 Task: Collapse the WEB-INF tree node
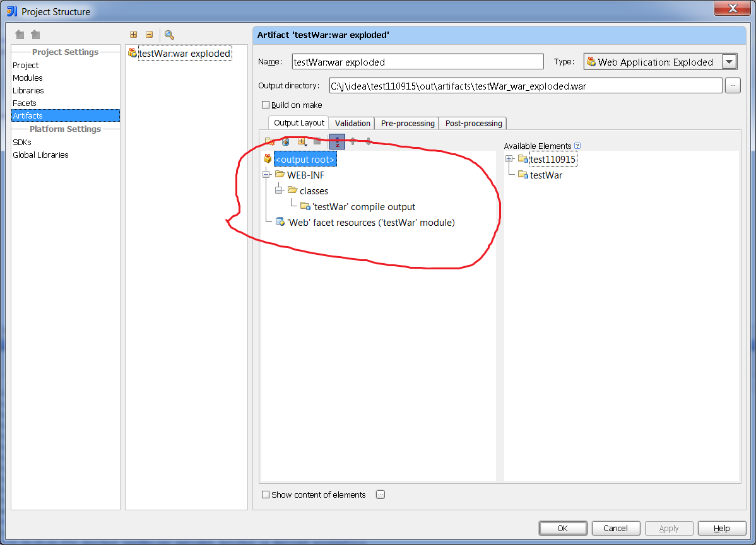(x=266, y=175)
